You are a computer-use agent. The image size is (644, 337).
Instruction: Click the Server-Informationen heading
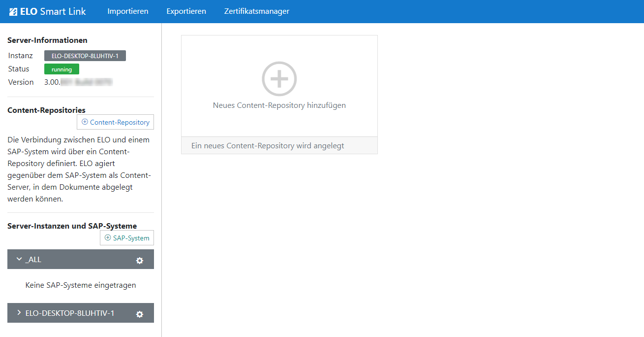pyautogui.click(x=47, y=40)
